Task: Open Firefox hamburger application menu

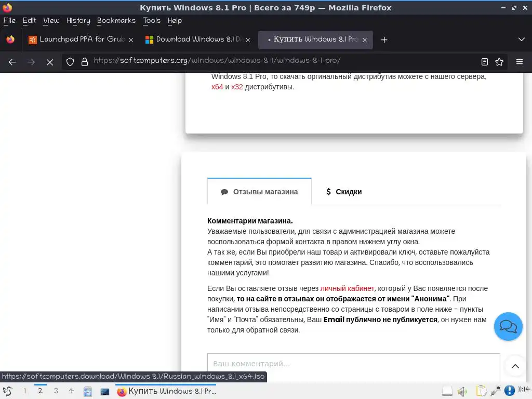Action: [x=520, y=62]
